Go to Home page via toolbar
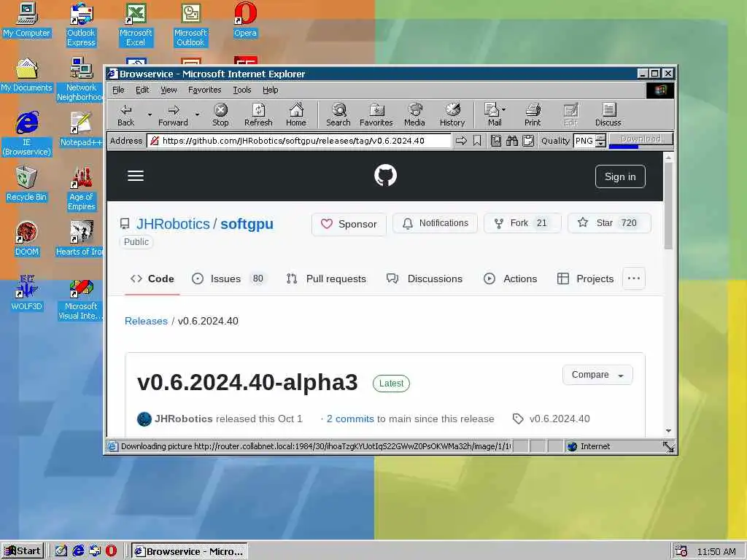The width and height of the screenshot is (747, 560). 296,114
